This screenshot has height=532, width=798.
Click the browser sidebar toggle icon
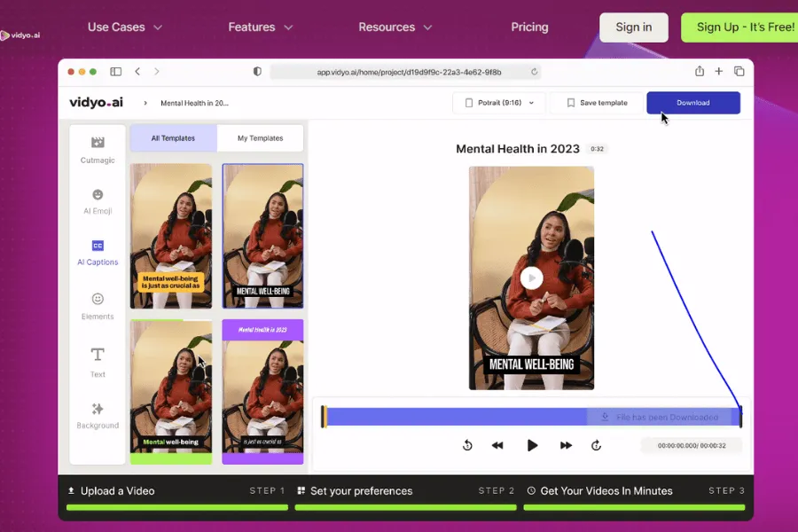(x=116, y=72)
